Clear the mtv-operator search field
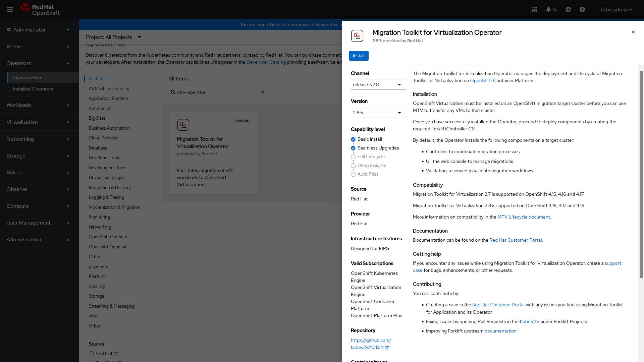 tap(263, 92)
